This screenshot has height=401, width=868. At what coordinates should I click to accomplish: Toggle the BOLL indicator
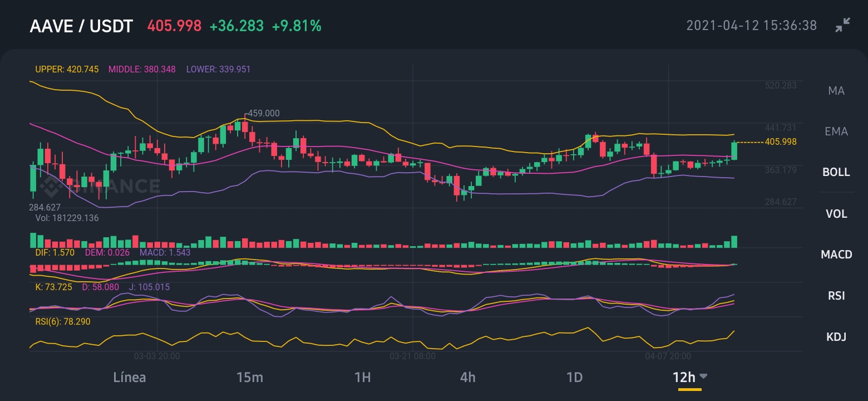836,172
